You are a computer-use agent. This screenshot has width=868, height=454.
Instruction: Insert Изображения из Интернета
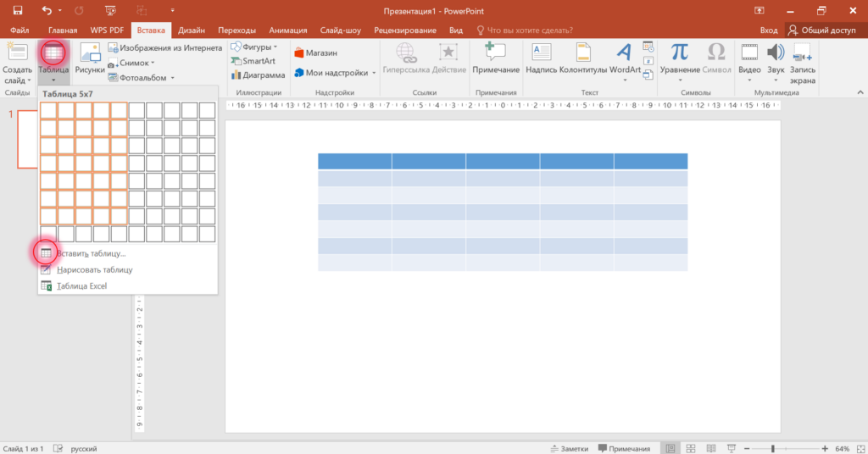[x=165, y=48]
